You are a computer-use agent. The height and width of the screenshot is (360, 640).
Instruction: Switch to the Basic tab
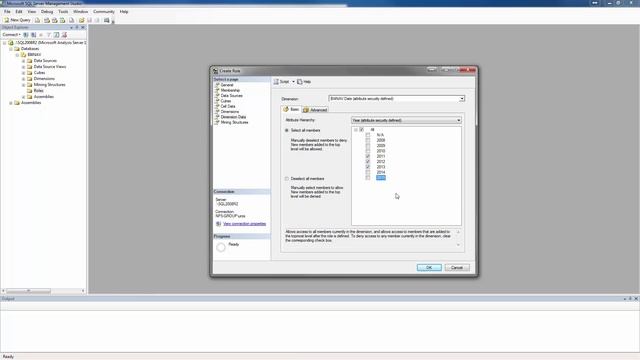click(x=291, y=109)
